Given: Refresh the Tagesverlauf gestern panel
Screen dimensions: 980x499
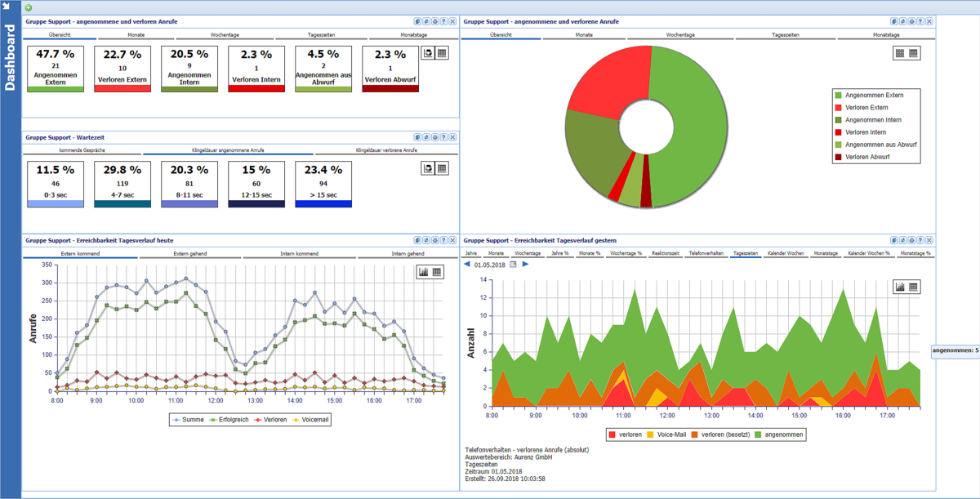Looking at the screenshot, I should pos(903,240).
